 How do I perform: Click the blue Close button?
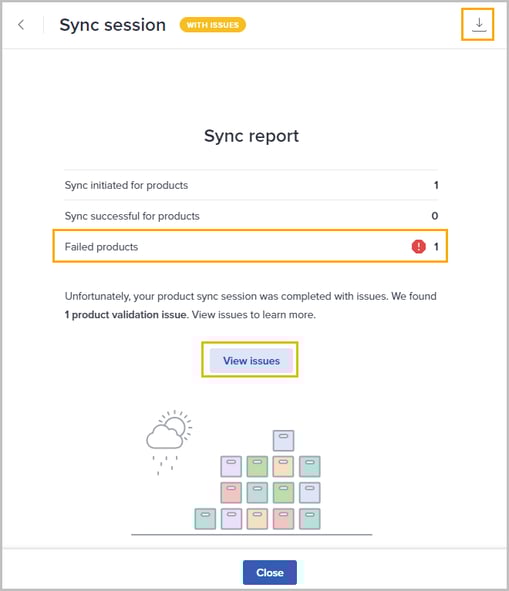pyautogui.click(x=270, y=572)
